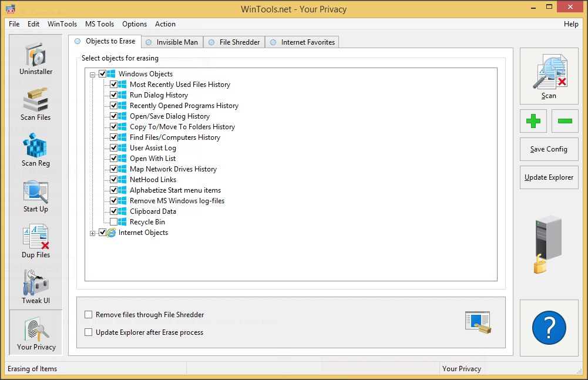The image size is (588, 380).
Task: Click Windows icon next to User Assist Log
Action: [122, 148]
